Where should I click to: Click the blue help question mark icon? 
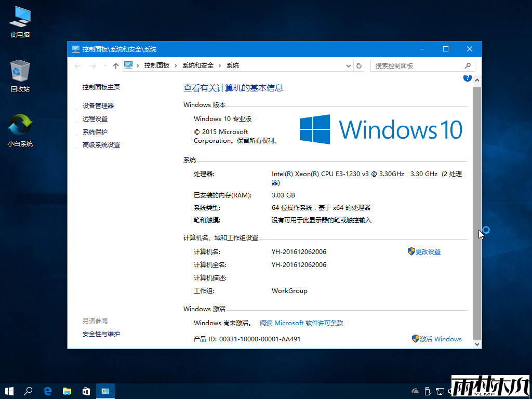[467, 78]
